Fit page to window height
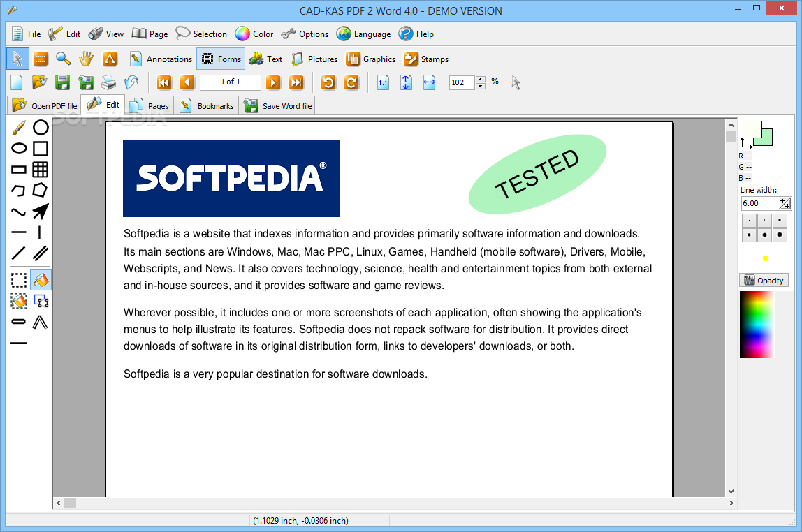 (x=406, y=82)
